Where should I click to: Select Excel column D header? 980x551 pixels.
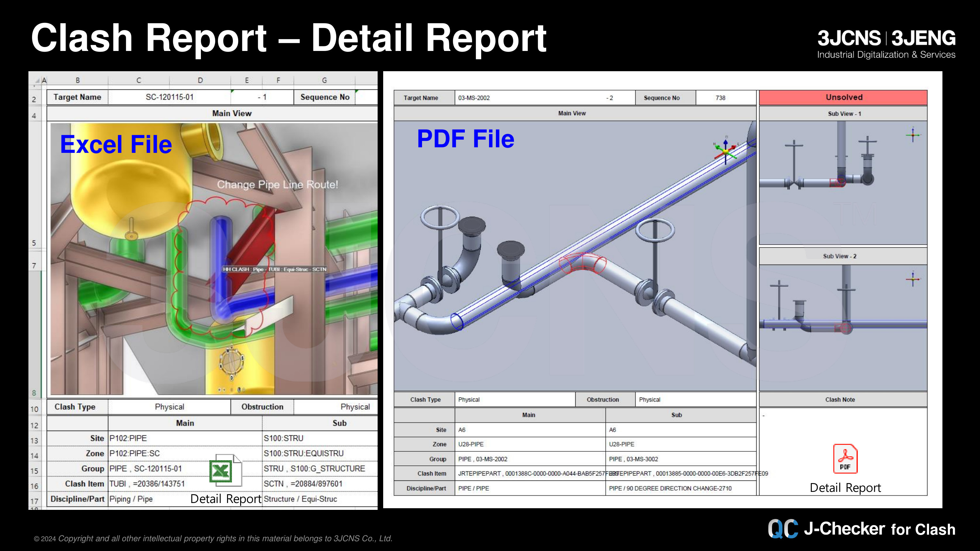(200, 80)
